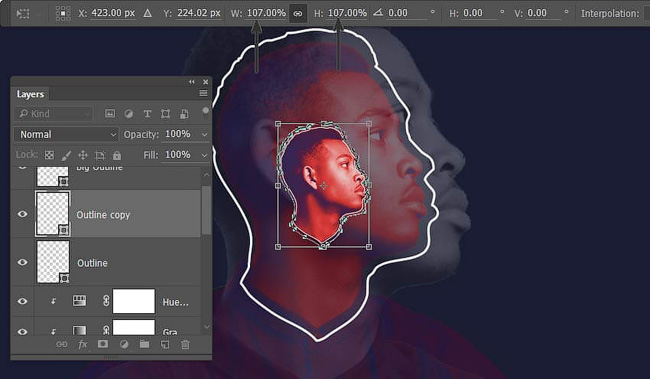Close the Layers panel
The width and height of the screenshot is (650, 379).
click(205, 82)
